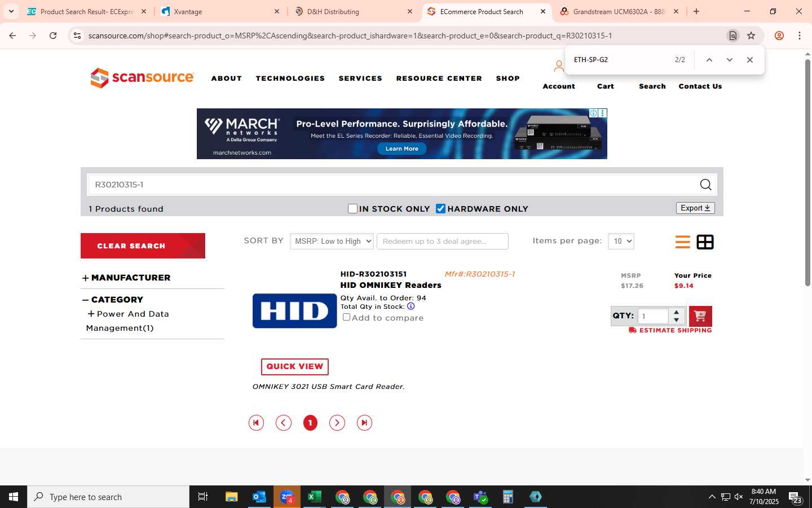Open File Explorer from the taskbar
Viewport: 812px width, 508px height.
231,497
